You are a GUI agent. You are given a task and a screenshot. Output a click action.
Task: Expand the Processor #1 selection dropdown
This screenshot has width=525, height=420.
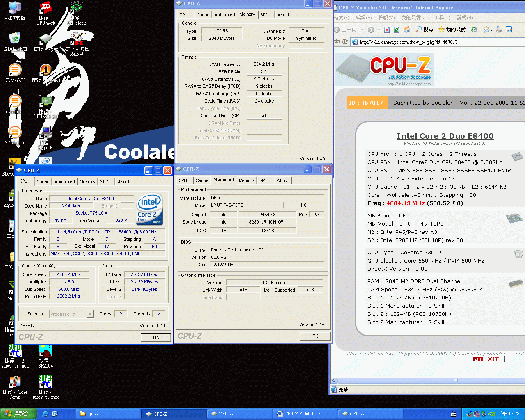90,314
